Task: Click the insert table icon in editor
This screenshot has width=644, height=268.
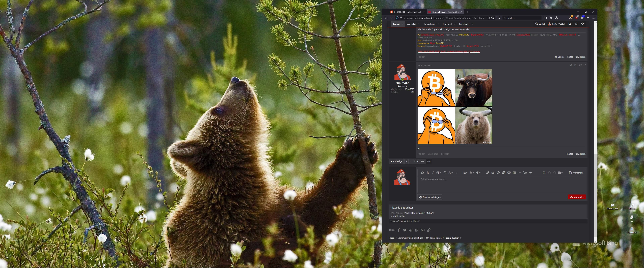Action: pos(514,173)
